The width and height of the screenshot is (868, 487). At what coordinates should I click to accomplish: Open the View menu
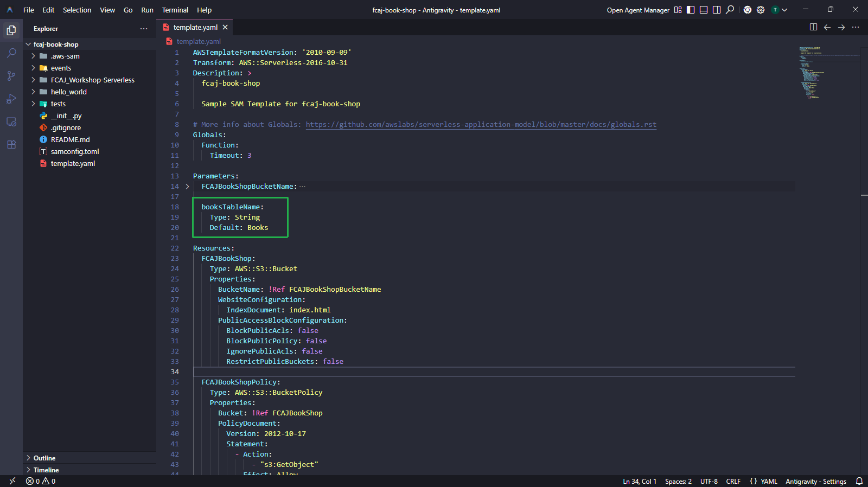tap(107, 10)
